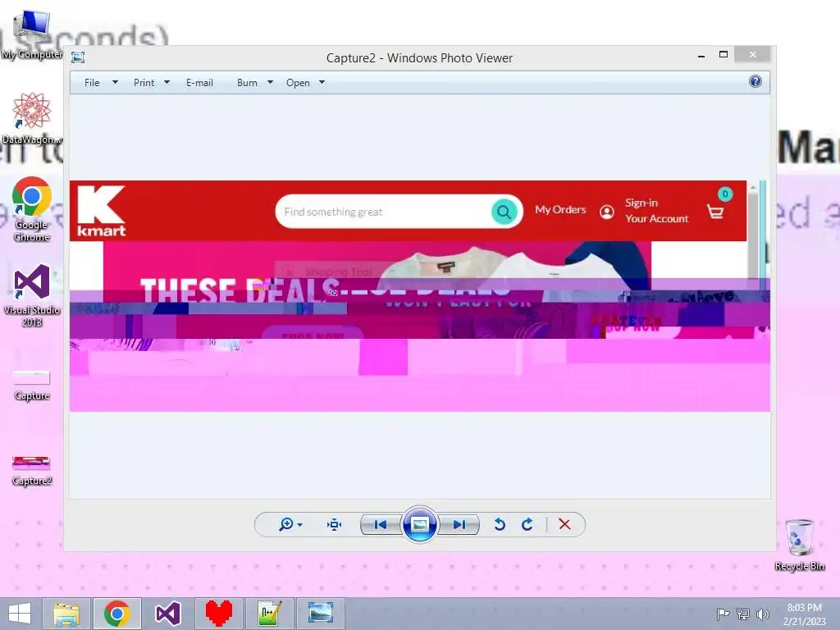Click the Action Center flag tray icon
Screen dimensions: 840x630
click(723, 614)
